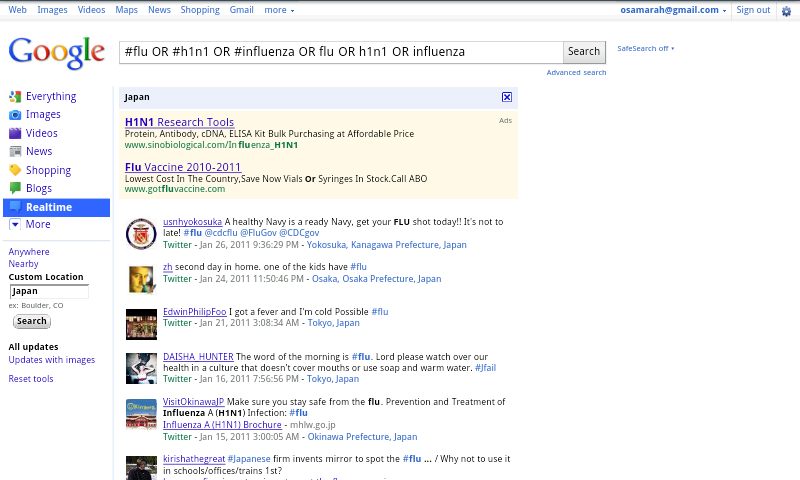Click the Shopping tag icon in sidebar
800x480 pixels.
pos(15,170)
